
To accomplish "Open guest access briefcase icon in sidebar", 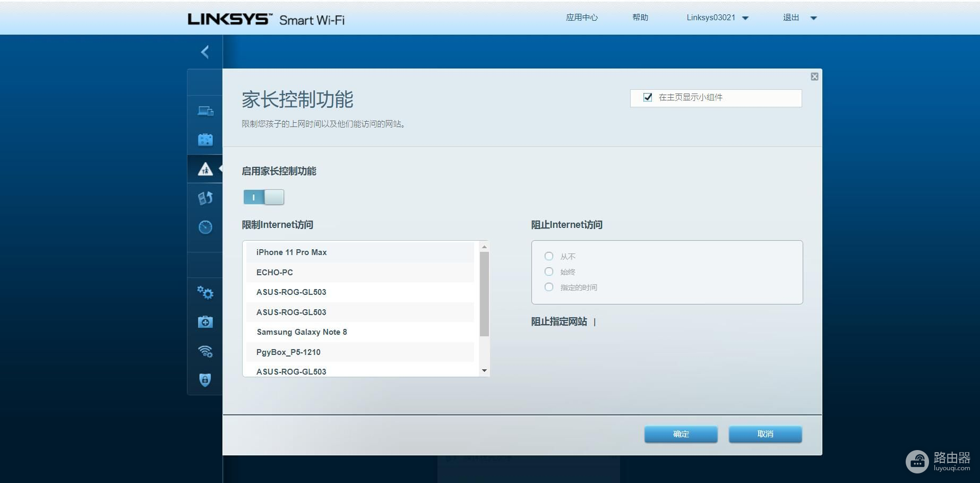I will [205, 140].
